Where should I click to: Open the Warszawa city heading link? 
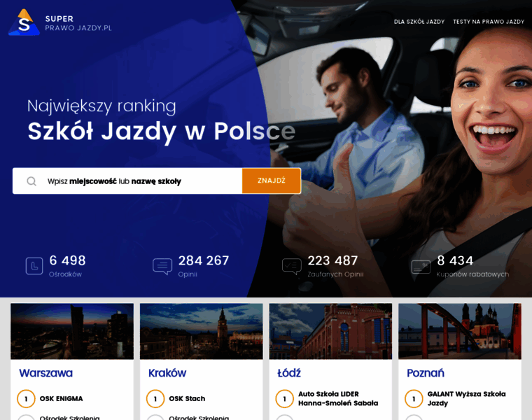pos(45,373)
